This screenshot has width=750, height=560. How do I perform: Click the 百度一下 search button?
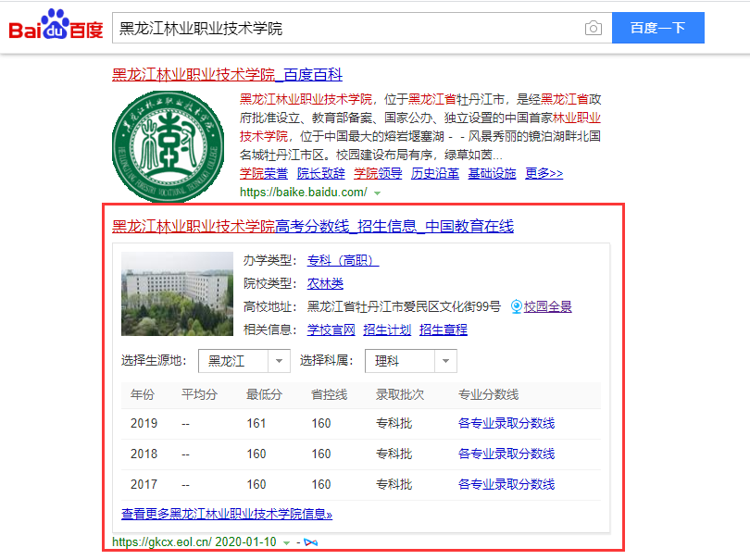tap(657, 28)
